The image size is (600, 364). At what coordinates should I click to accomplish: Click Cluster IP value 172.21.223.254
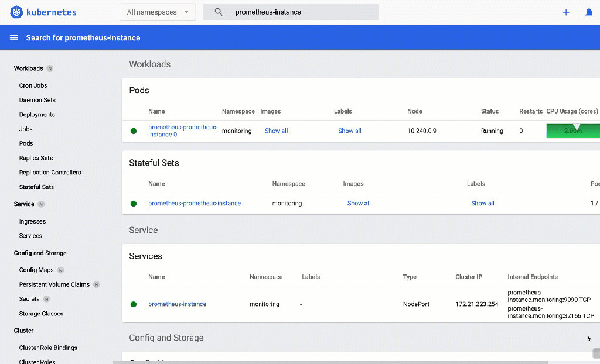477,304
